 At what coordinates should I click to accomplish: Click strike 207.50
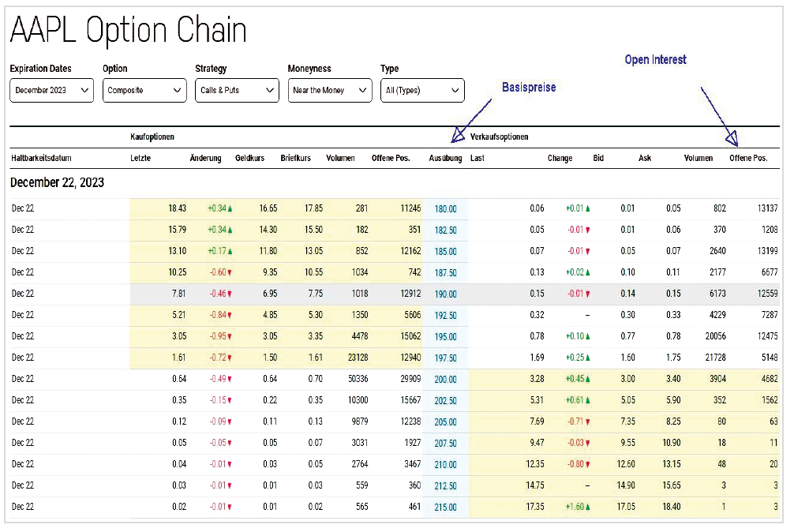445,442
